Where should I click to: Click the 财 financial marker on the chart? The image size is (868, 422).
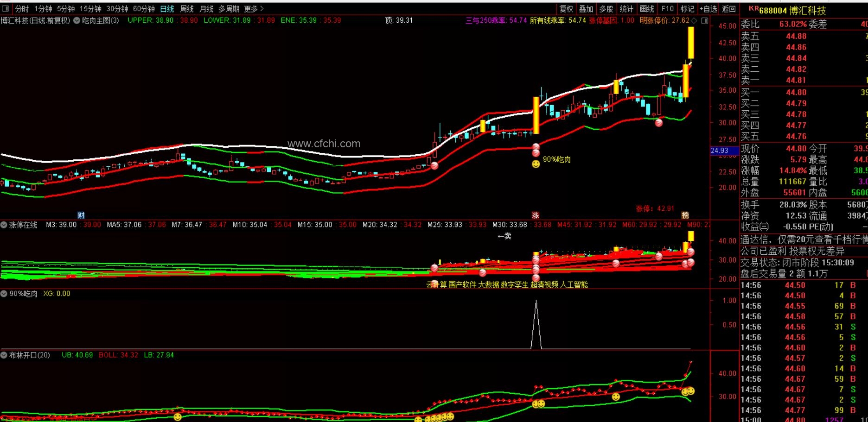pyautogui.click(x=81, y=215)
